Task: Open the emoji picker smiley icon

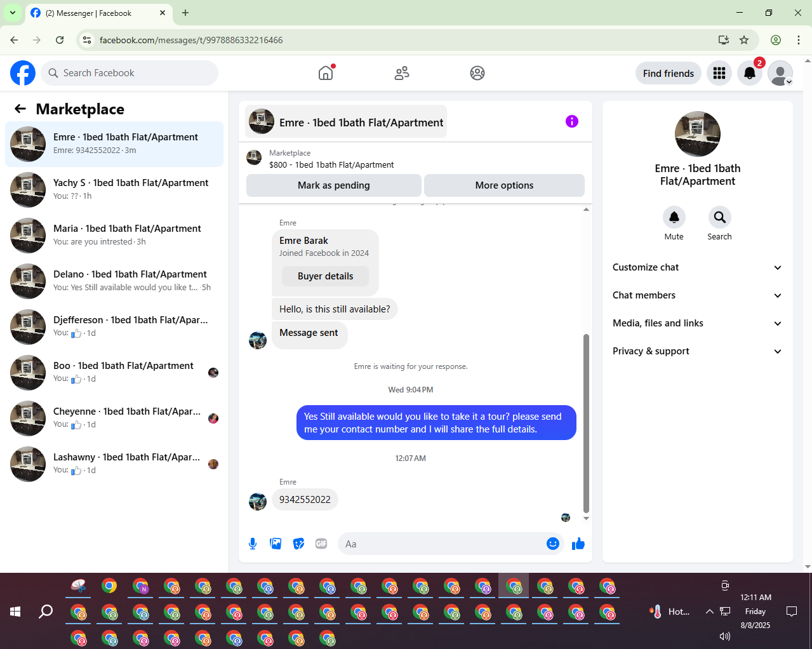Action: coord(553,544)
